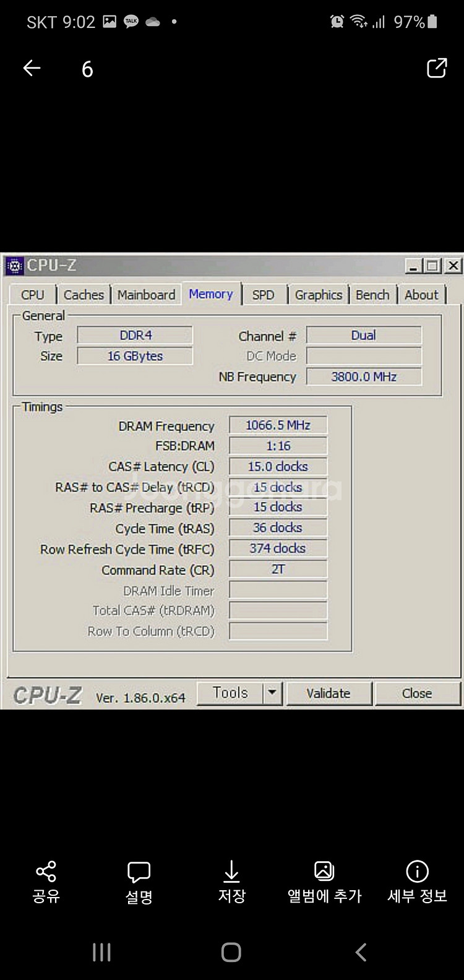464x980 pixels.
Task: Tap the 공유 share icon
Action: [46, 872]
